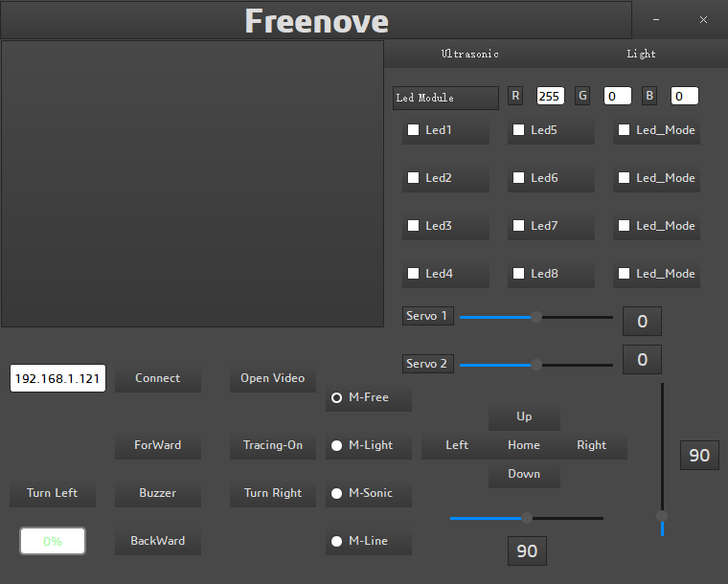Minimize the Freenove window
Image resolution: width=728 pixels, height=584 pixels.
(x=656, y=19)
